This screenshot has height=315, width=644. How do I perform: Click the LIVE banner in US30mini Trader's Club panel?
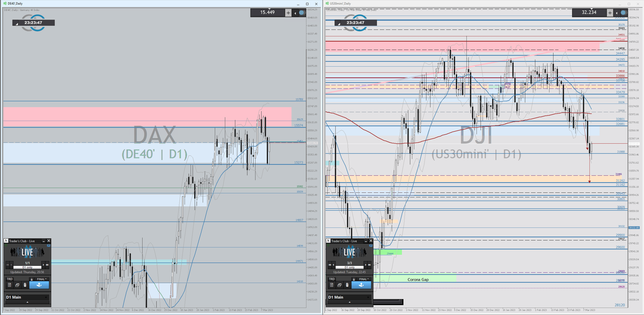[349, 252]
